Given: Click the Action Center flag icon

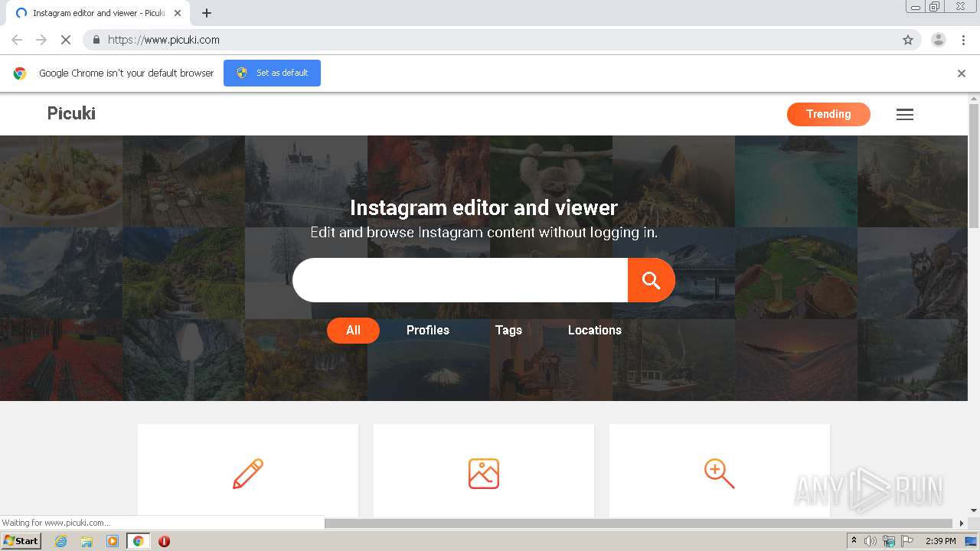Looking at the screenshot, I should pos(907,541).
